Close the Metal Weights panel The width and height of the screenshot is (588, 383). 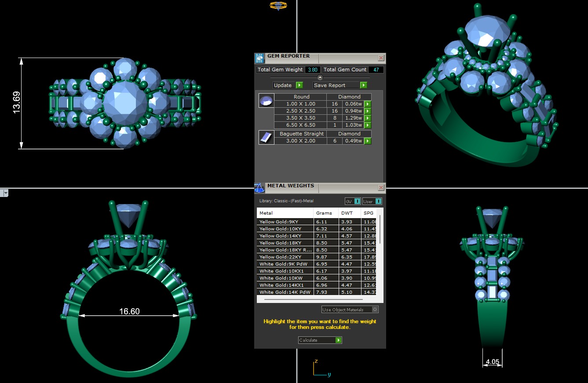click(x=381, y=188)
